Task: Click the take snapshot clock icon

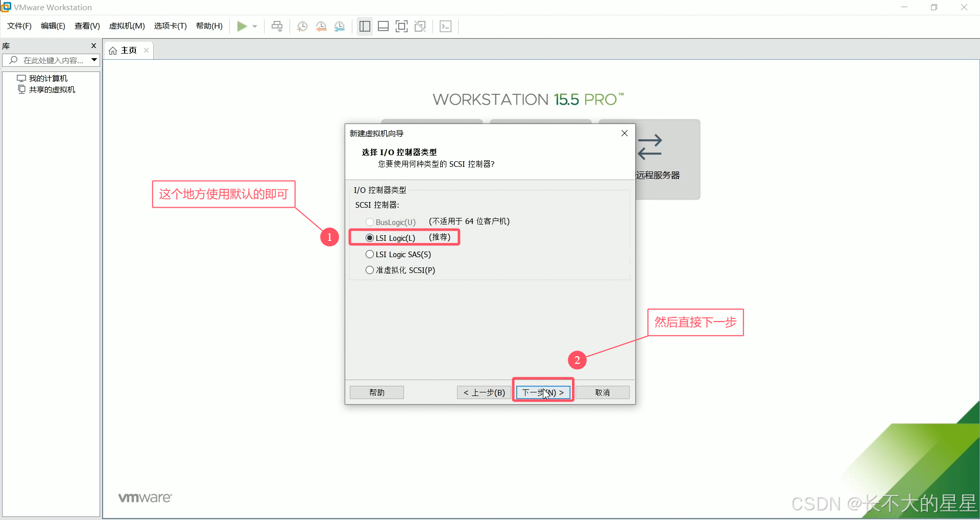Action: [302, 27]
